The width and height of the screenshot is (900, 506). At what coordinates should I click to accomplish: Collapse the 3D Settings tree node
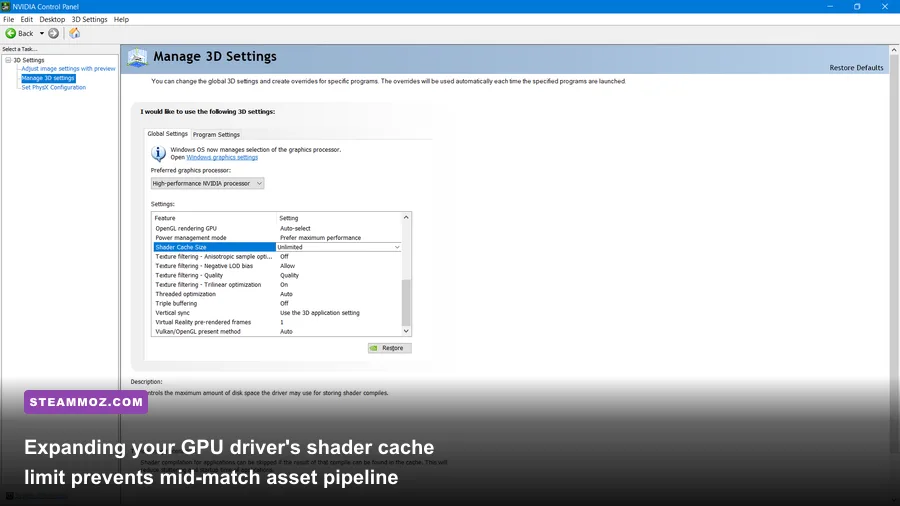[x=8, y=60]
